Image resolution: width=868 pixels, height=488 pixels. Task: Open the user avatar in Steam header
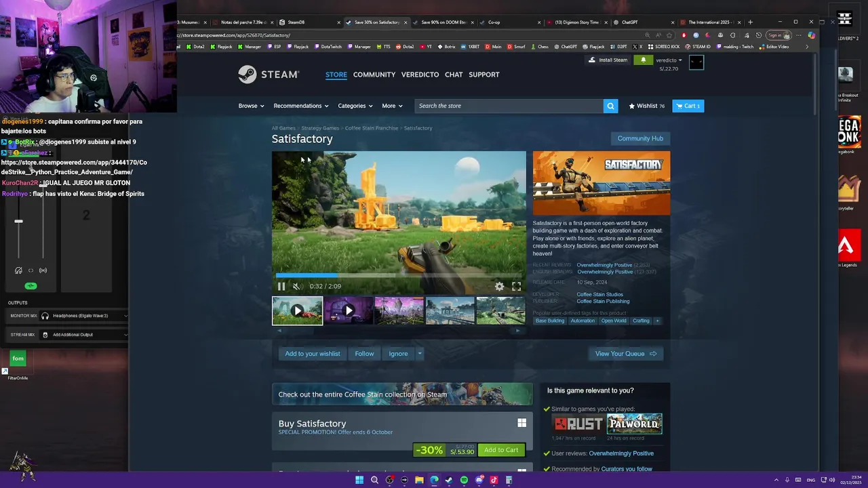tap(696, 63)
